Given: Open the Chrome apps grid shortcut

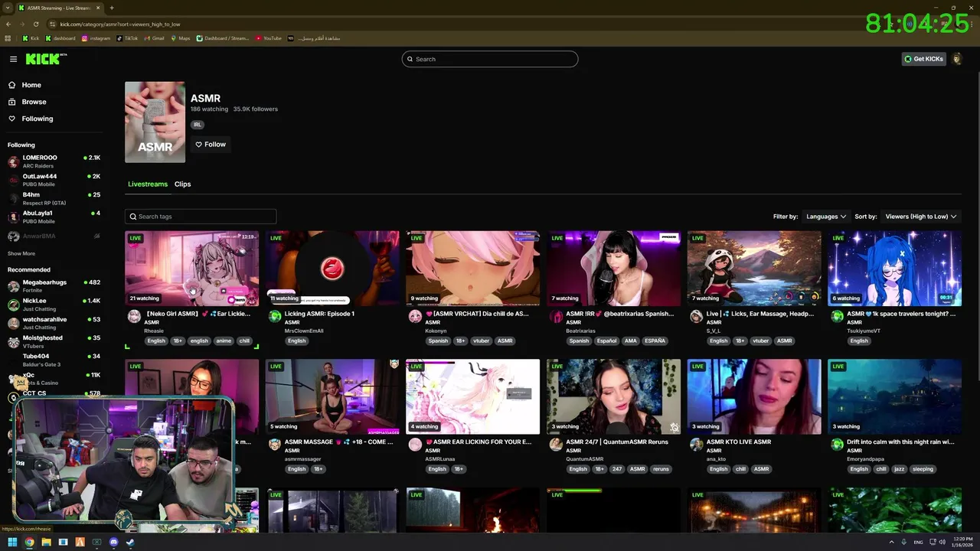Looking at the screenshot, I should (8, 38).
